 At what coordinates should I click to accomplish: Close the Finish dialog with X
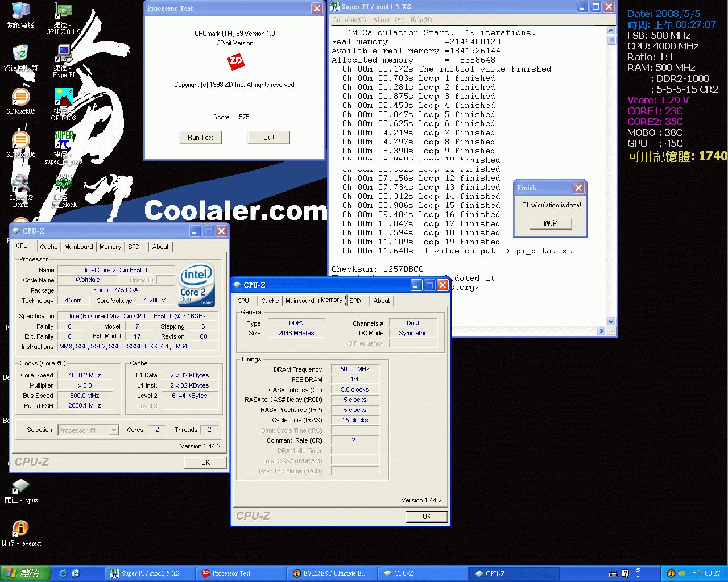point(578,188)
